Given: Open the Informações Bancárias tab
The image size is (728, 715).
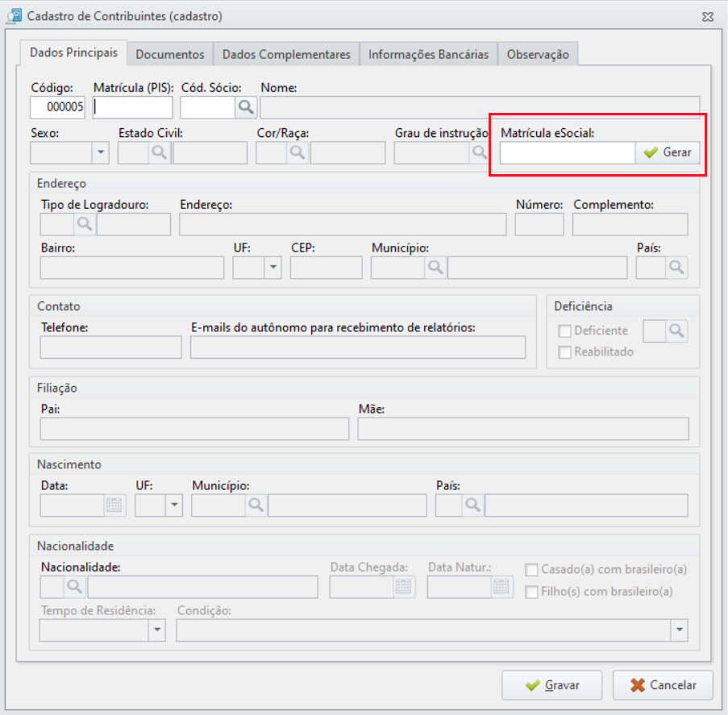Looking at the screenshot, I should (x=428, y=54).
